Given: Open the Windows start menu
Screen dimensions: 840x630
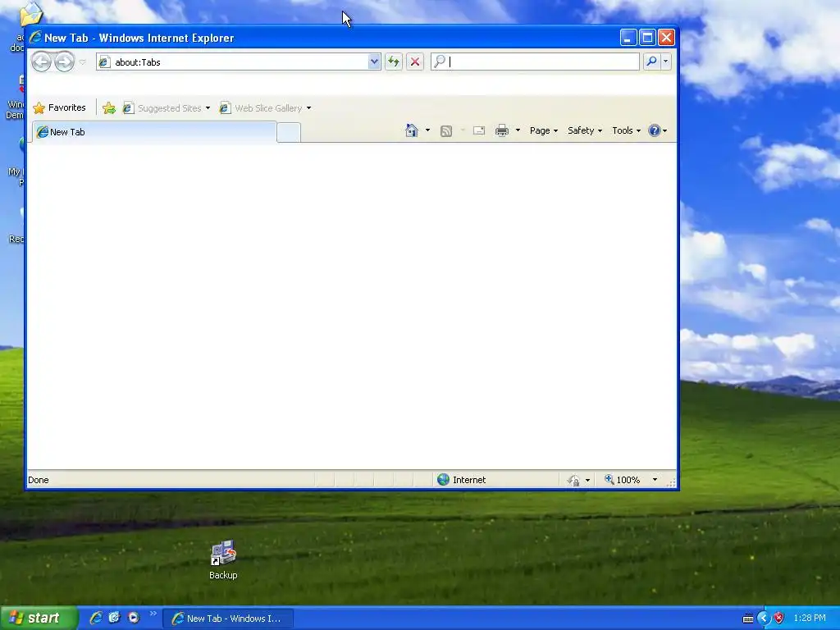Looking at the screenshot, I should point(39,618).
